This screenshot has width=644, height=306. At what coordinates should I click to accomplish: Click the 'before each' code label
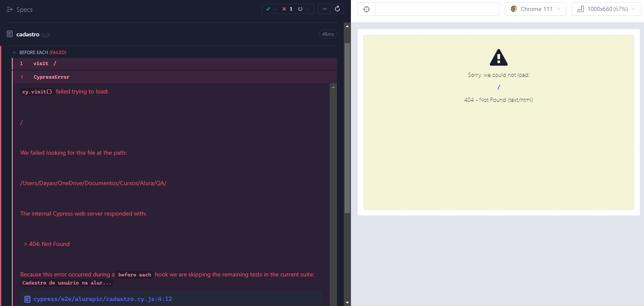134,275
